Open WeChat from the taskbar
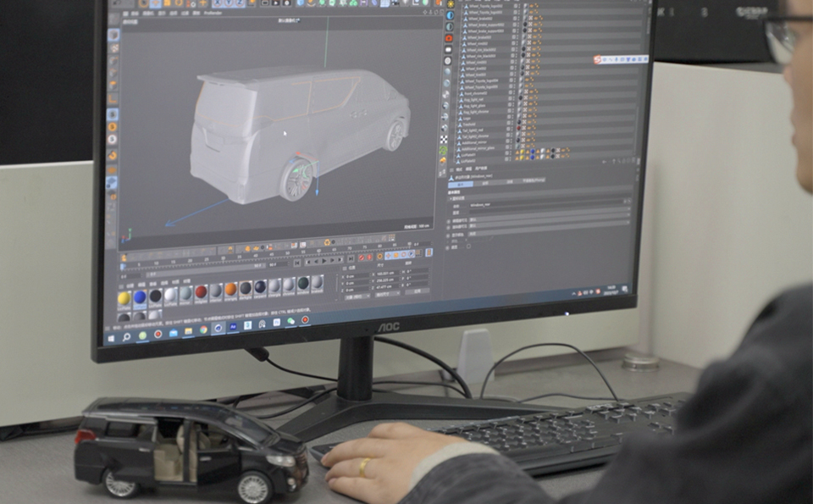813x504 pixels. pos(290,322)
